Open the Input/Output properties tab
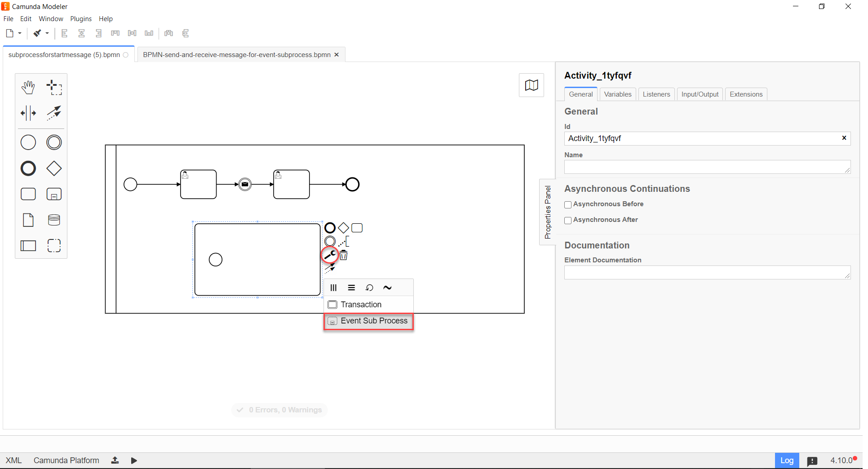This screenshot has width=868, height=469. pyautogui.click(x=700, y=94)
